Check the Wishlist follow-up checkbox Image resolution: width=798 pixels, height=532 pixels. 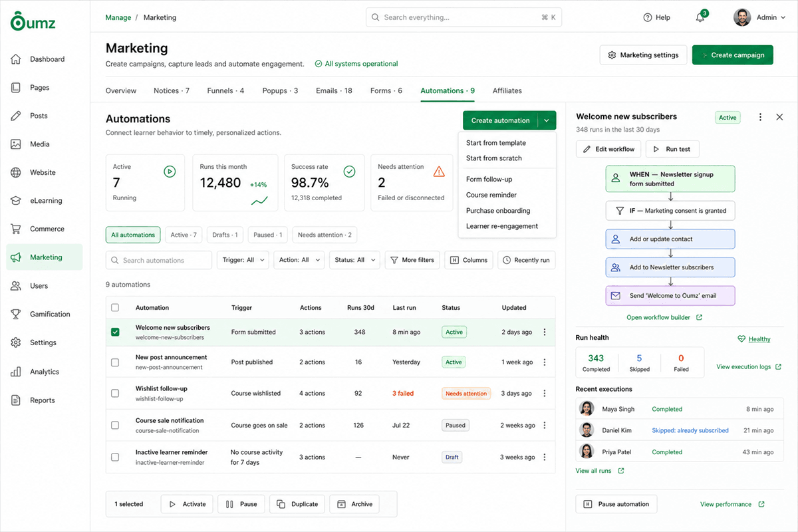coord(115,394)
